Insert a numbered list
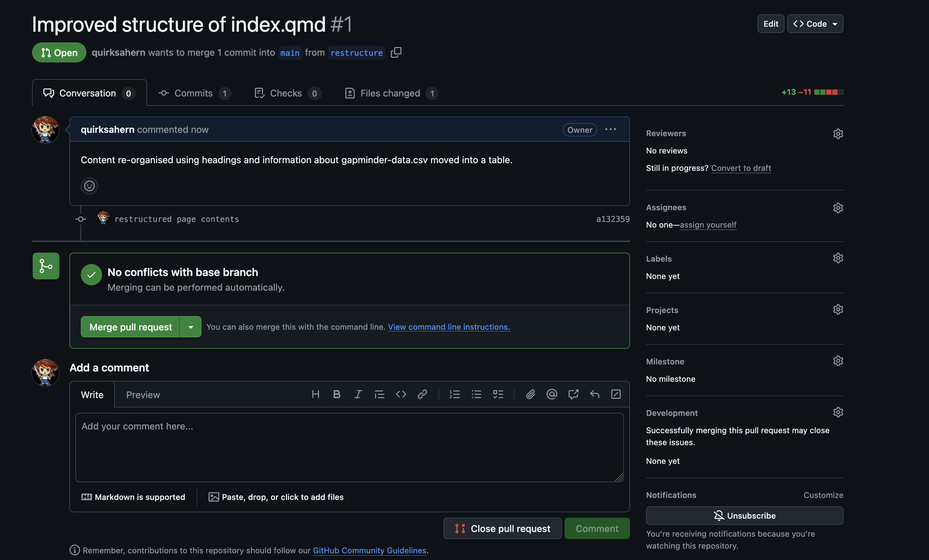929x560 pixels. tap(455, 394)
